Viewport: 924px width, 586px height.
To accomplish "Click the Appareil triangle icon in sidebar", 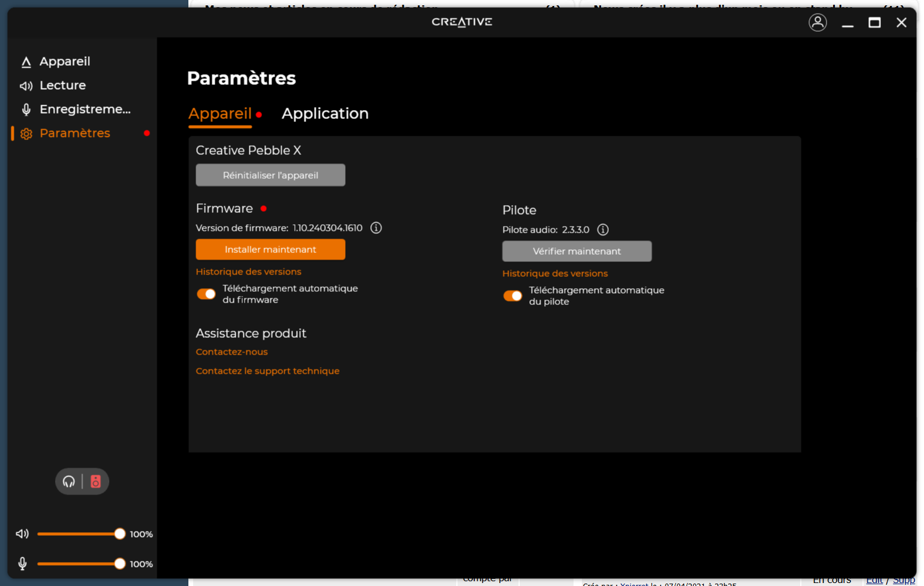I will [x=26, y=62].
